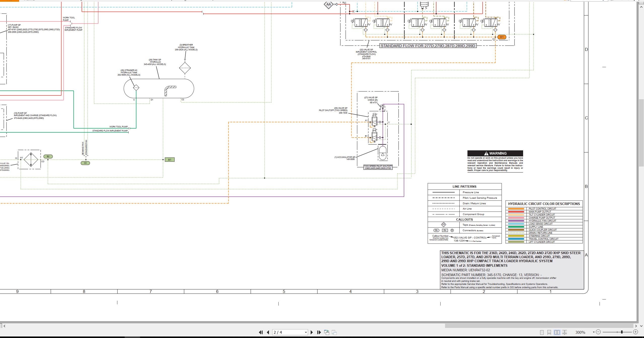Click the 'TWO SPEED PILOT SHUTOFF' label
The height and width of the screenshot is (338, 644).
(x=378, y=167)
